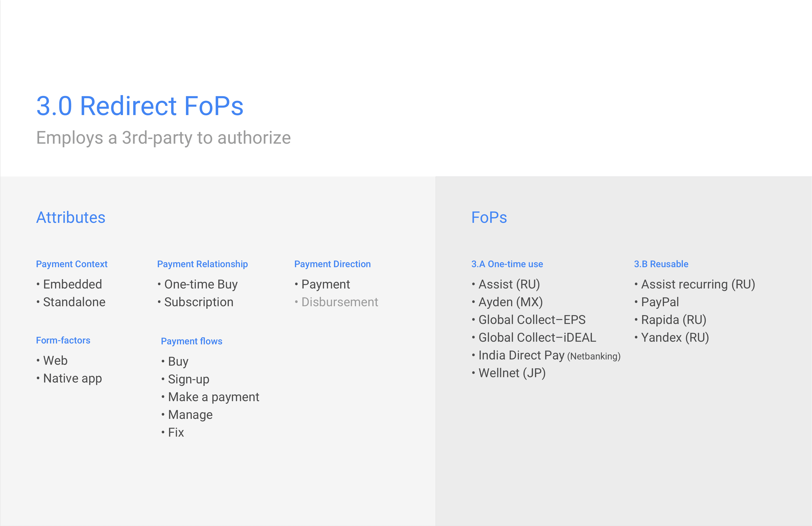812x526 pixels.
Task: Click the Form-factors heading
Action: point(63,340)
